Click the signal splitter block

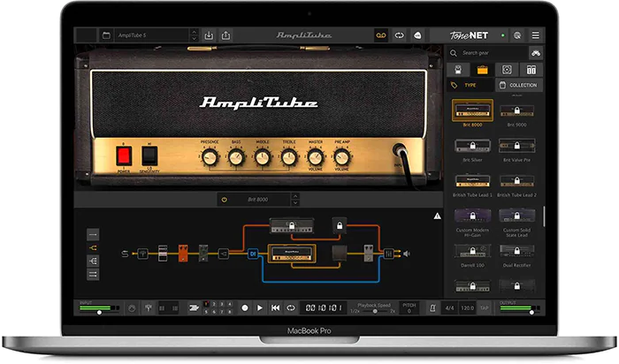pyautogui.click(x=223, y=254)
